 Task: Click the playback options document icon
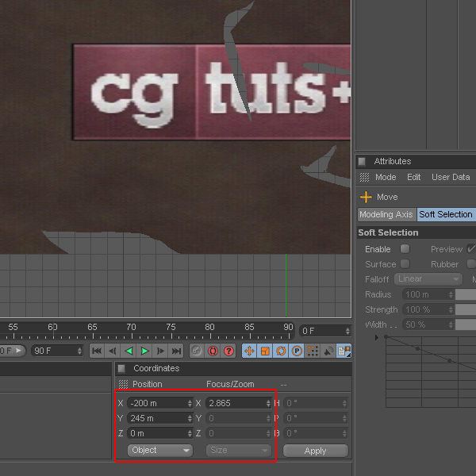[x=344, y=351]
